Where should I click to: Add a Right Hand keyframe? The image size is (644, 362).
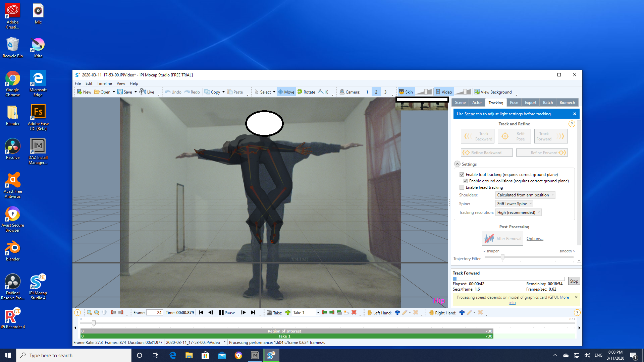coord(462,312)
